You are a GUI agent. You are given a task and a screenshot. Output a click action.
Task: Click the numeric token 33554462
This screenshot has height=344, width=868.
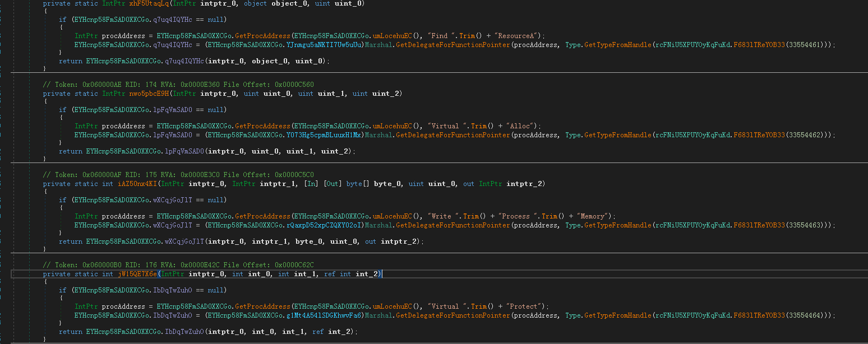pyautogui.click(x=806, y=135)
